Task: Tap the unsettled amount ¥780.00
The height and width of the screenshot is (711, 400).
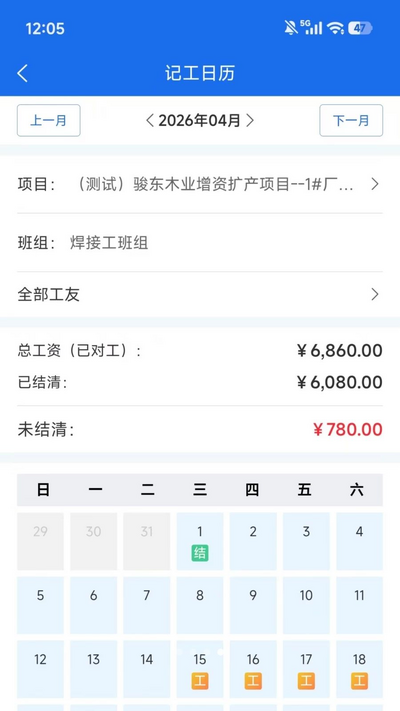Action: point(348,429)
